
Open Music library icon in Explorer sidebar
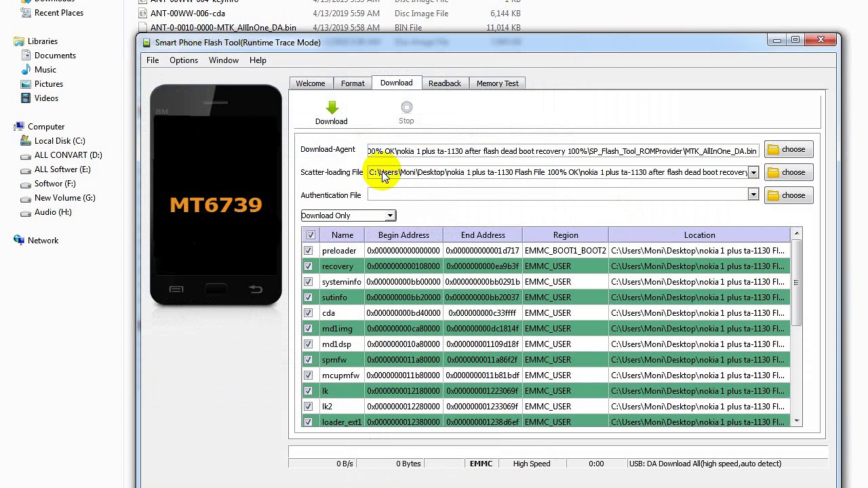pos(26,70)
